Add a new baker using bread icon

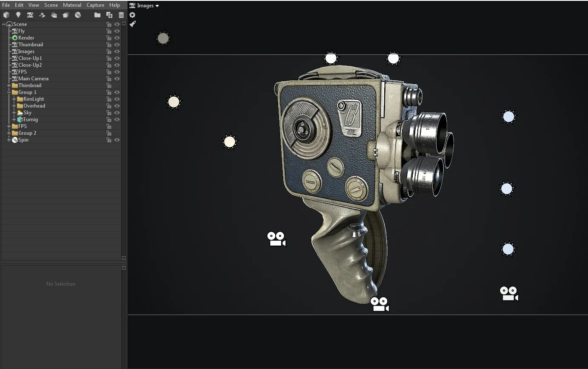click(66, 15)
